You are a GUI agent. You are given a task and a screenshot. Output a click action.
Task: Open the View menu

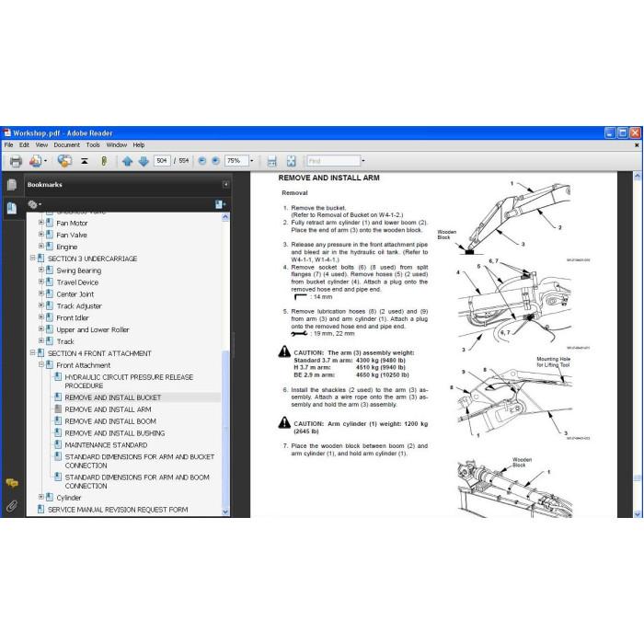tap(41, 145)
